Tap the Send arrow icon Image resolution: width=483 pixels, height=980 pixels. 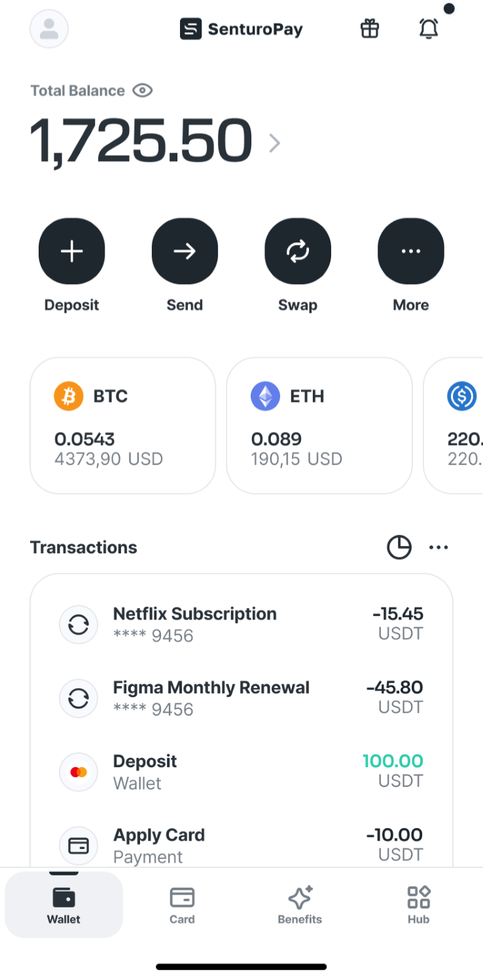click(185, 251)
